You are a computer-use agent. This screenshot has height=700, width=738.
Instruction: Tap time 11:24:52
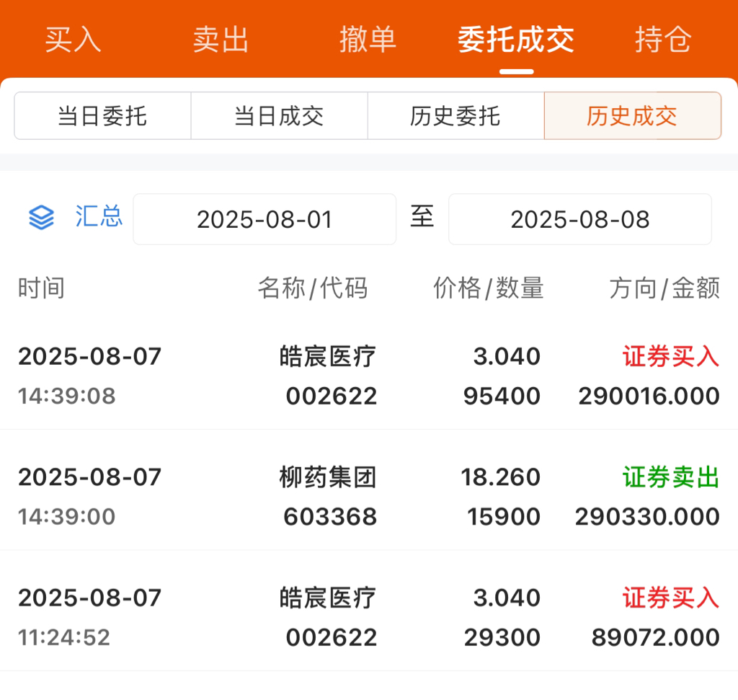click(x=64, y=637)
